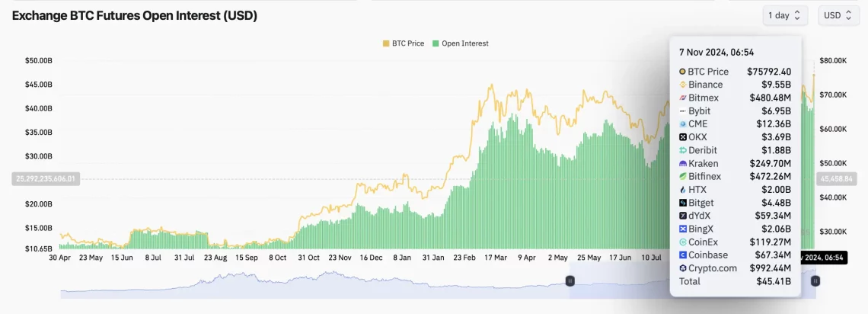The width and height of the screenshot is (868, 314).
Task: Click the Exchange BTC Futures Open Interest title
Action: pos(135,15)
